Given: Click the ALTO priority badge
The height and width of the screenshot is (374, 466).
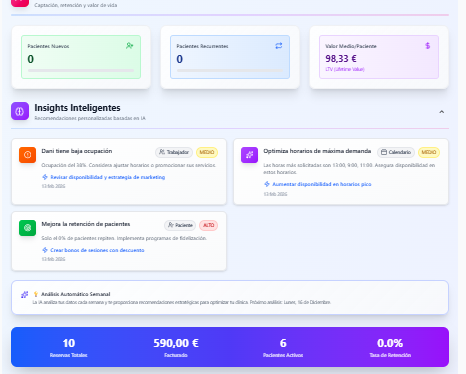Looking at the screenshot, I should 209,225.
